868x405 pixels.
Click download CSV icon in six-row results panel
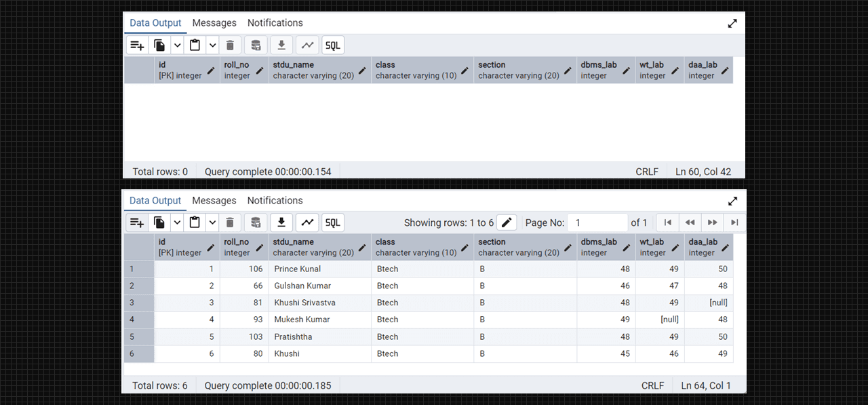click(281, 223)
